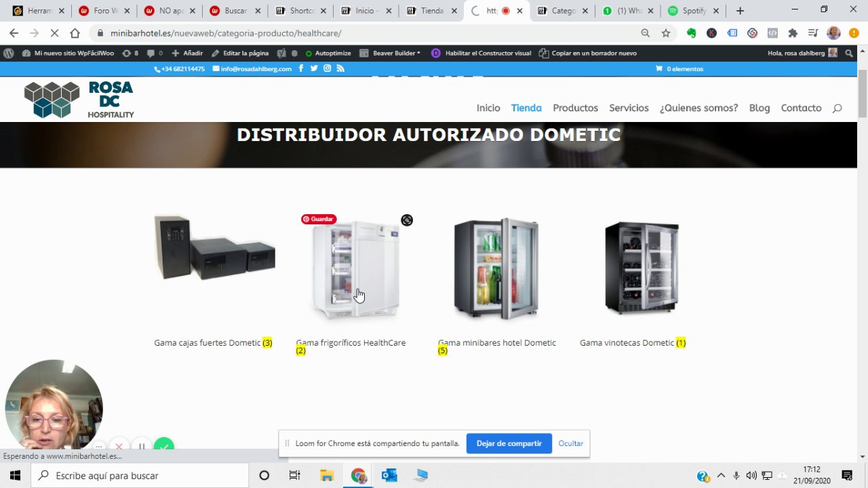
Task: Visit the Twitter icon in blue top bar
Action: click(x=314, y=68)
